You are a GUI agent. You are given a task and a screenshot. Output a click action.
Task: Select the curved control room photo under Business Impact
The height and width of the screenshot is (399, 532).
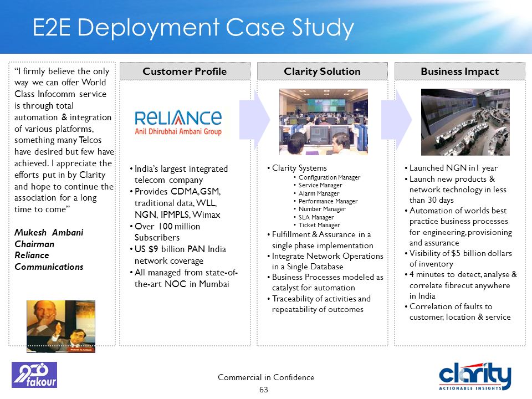point(465,122)
